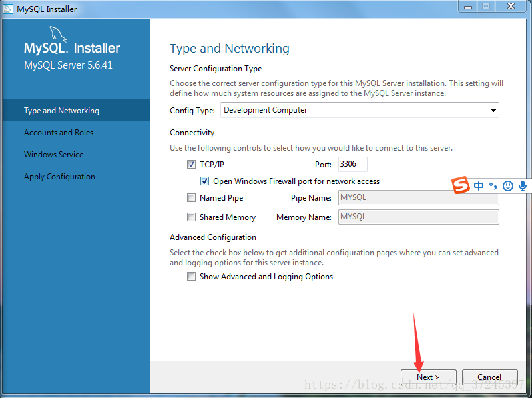Screen dimensions: 532x398
Task: Click the 'Config Type:' label
Action: pyautogui.click(x=192, y=111)
